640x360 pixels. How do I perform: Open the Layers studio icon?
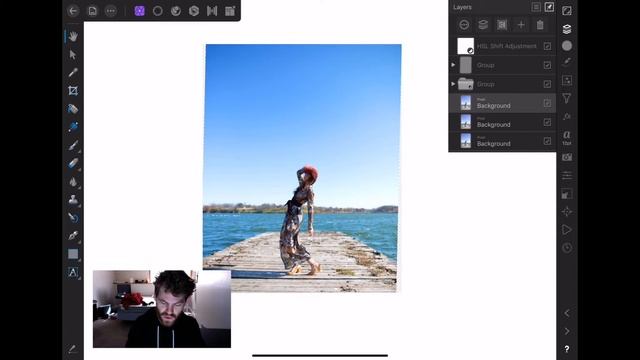567,29
